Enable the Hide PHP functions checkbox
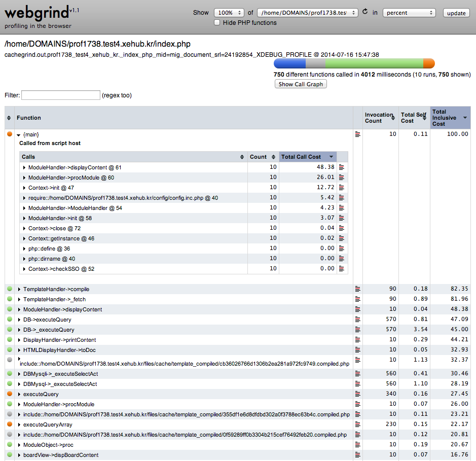The height and width of the screenshot is (461, 476). (x=217, y=23)
